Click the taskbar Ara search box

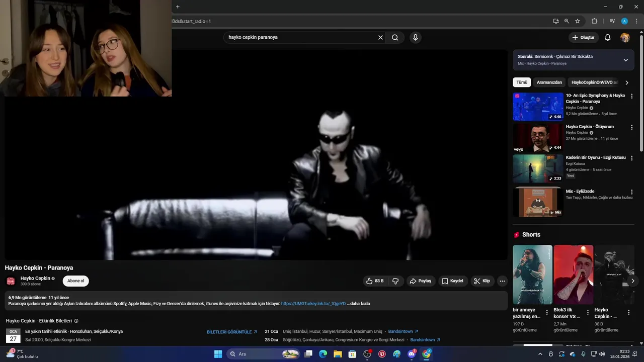pos(264,354)
